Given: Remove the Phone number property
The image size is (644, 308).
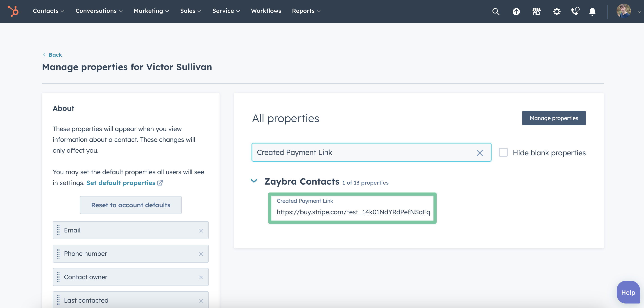Looking at the screenshot, I should coord(201,254).
